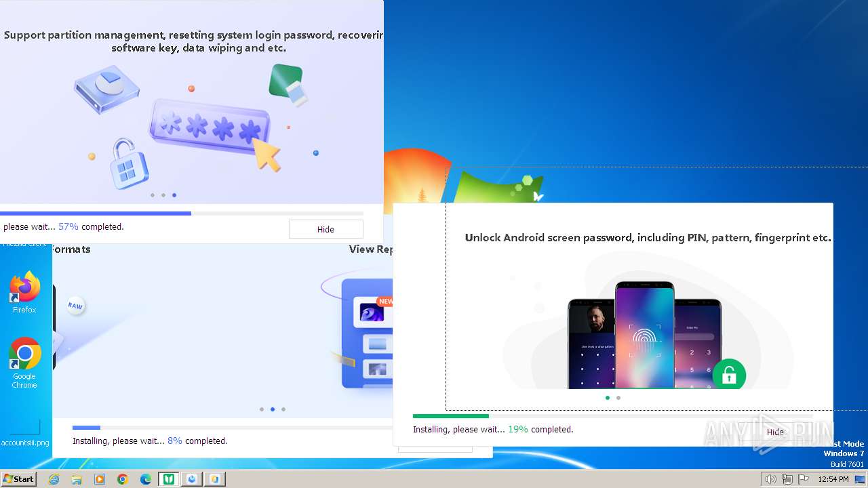The height and width of the screenshot is (488, 868).
Task: Show the system clock 12:54 PM
Action: 833,479
